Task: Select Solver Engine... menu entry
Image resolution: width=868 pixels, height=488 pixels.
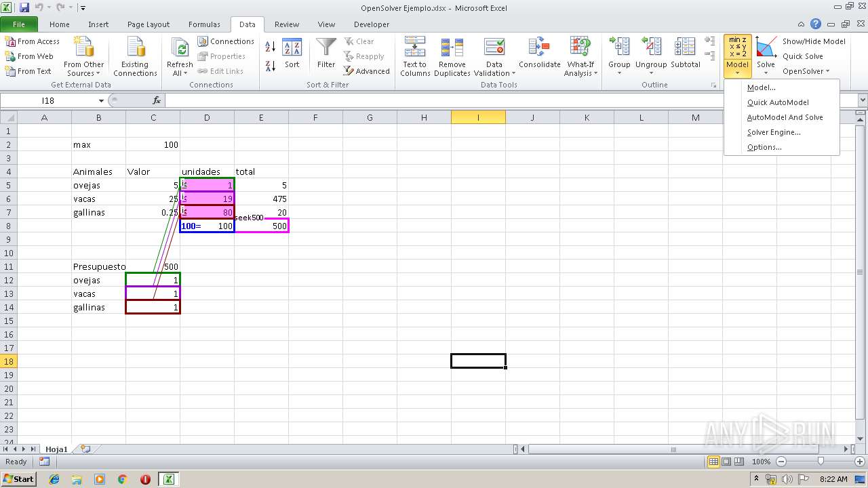Action: coord(782,132)
